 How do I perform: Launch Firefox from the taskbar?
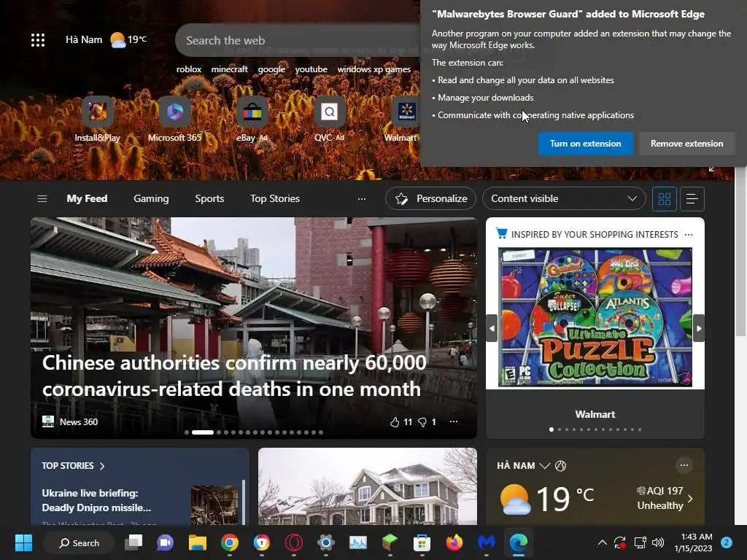[454, 542]
